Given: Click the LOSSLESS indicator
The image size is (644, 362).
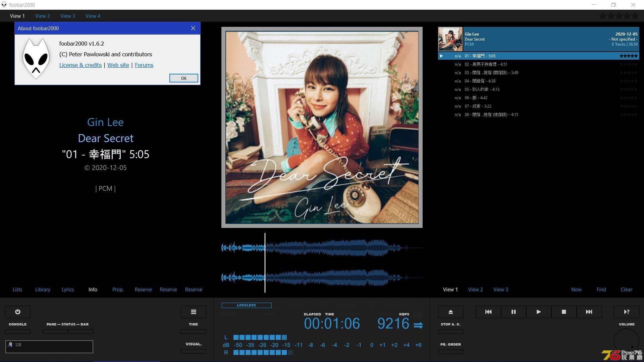Looking at the screenshot, I should pos(247,305).
